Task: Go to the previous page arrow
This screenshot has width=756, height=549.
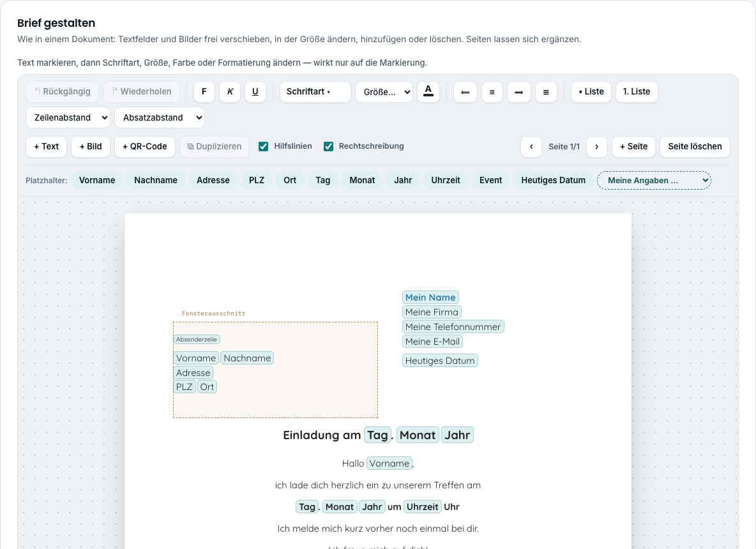Action: [531, 147]
